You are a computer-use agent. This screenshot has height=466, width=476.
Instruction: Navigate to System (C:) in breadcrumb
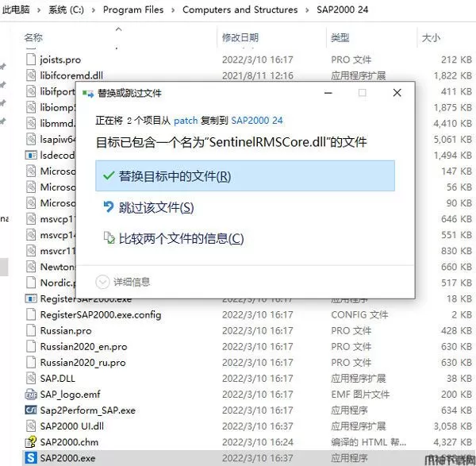pyautogui.click(x=66, y=10)
